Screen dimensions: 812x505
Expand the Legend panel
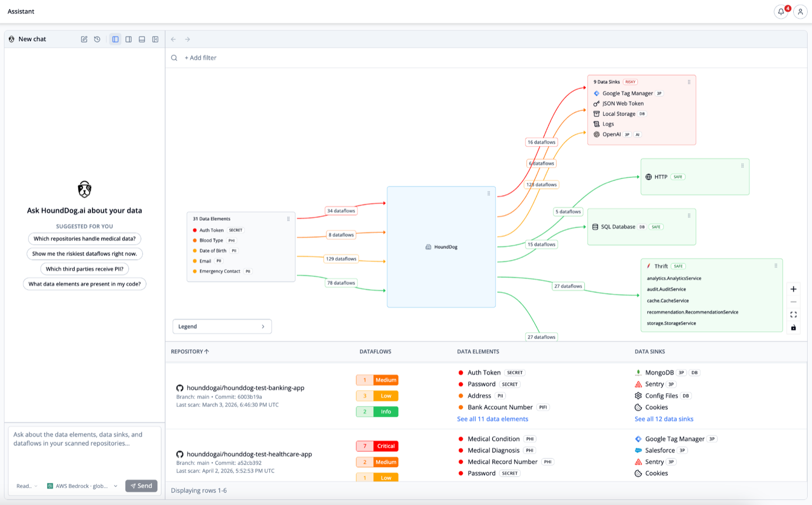pos(222,327)
